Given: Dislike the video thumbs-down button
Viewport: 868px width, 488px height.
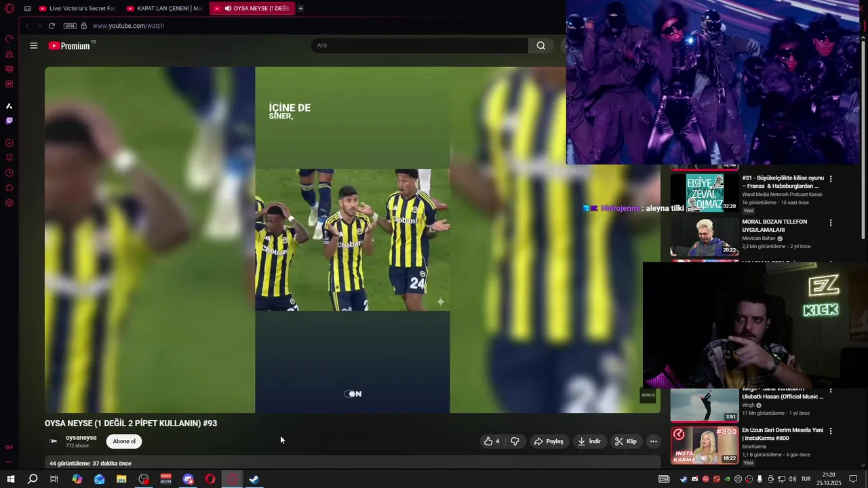Looking at the screenshot, I should (x=515, y=441).
